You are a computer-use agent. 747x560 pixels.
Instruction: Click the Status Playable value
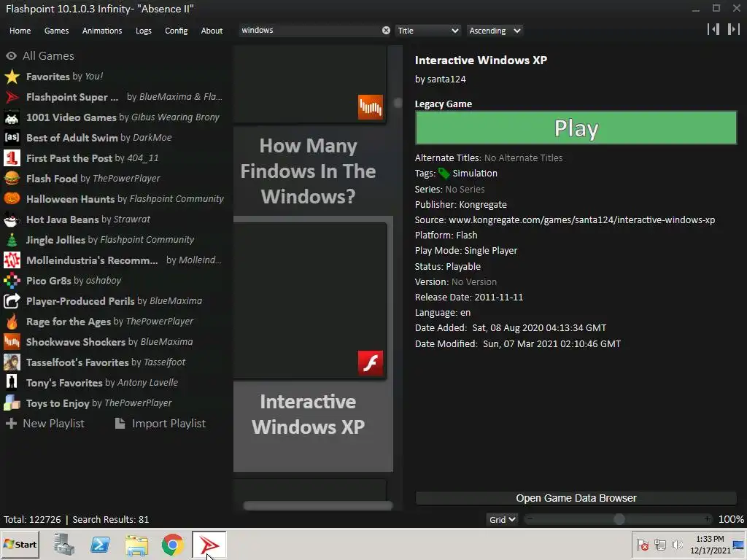463,267
